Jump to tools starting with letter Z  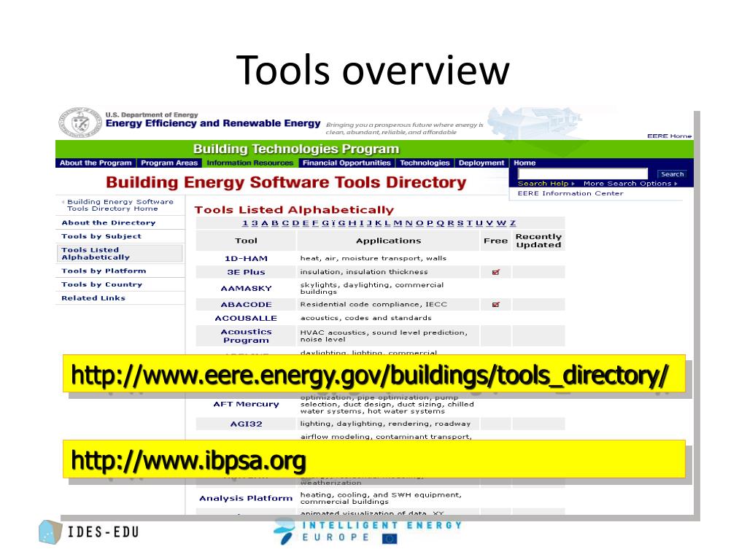(x=513, y=223)
